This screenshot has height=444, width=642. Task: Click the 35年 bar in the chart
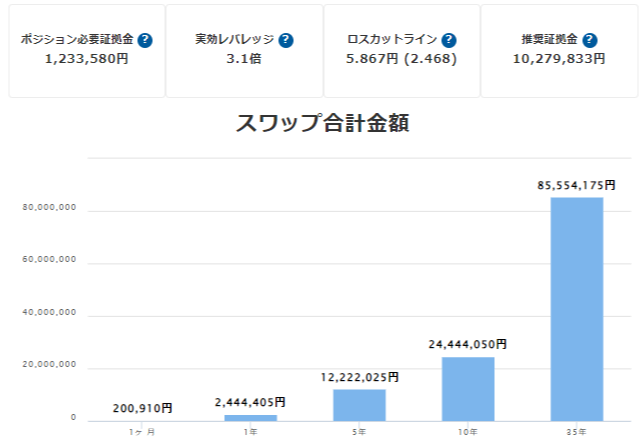tap(577, 308)
